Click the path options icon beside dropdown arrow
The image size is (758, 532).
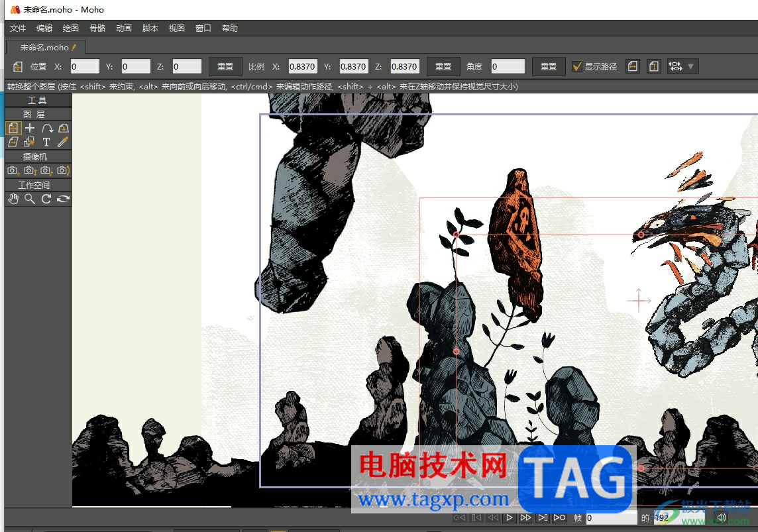675,67
